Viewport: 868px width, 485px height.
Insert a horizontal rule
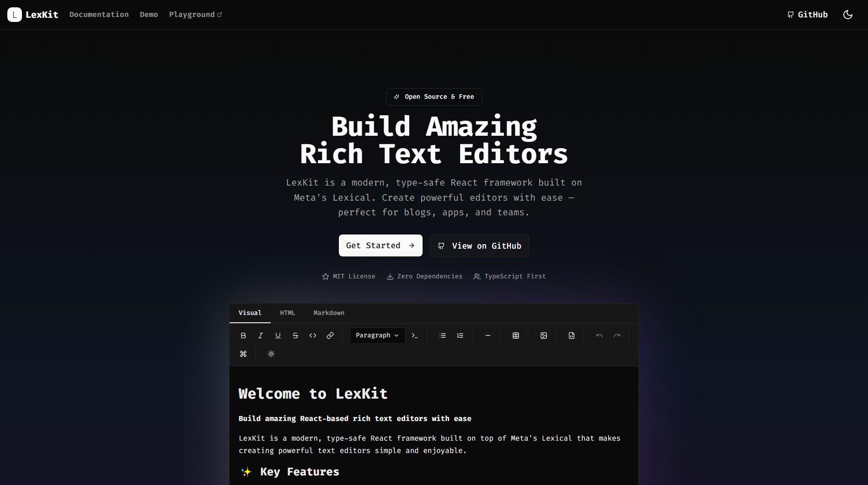click(488, 336)
